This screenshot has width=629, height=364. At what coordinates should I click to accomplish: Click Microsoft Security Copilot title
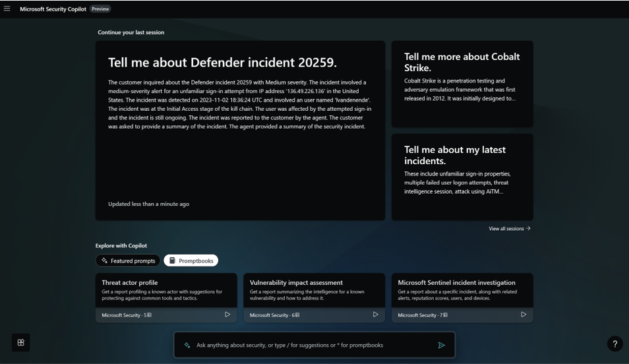pos(53,9)
